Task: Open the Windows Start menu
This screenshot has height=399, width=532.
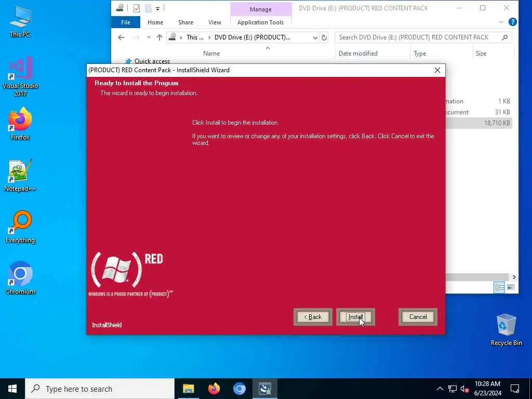Action: pyautogui.click(x=12, y=389)
